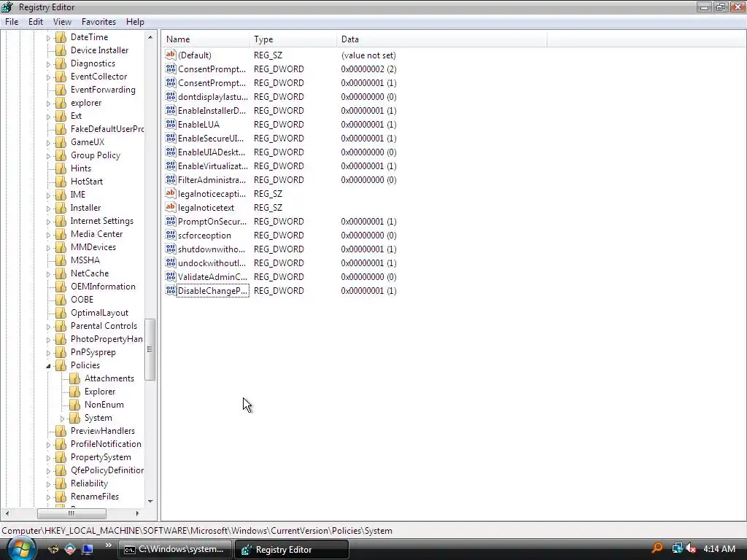Click the Group Policy folder icon
Viewport: 747px width, 560px height.
point(61,155)
